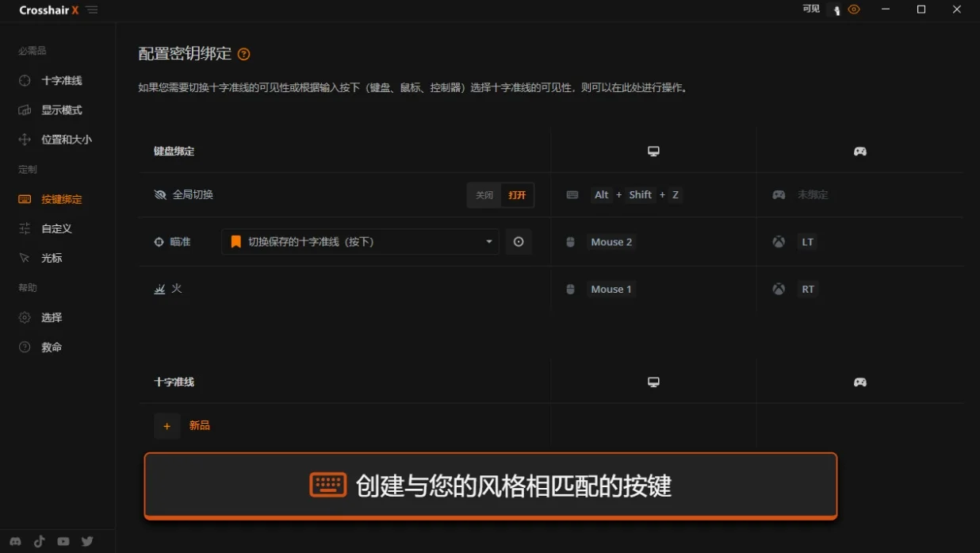Click the mouse icon beside Mouse 2
The image size is (980, 553).
(x=570, y=242)
